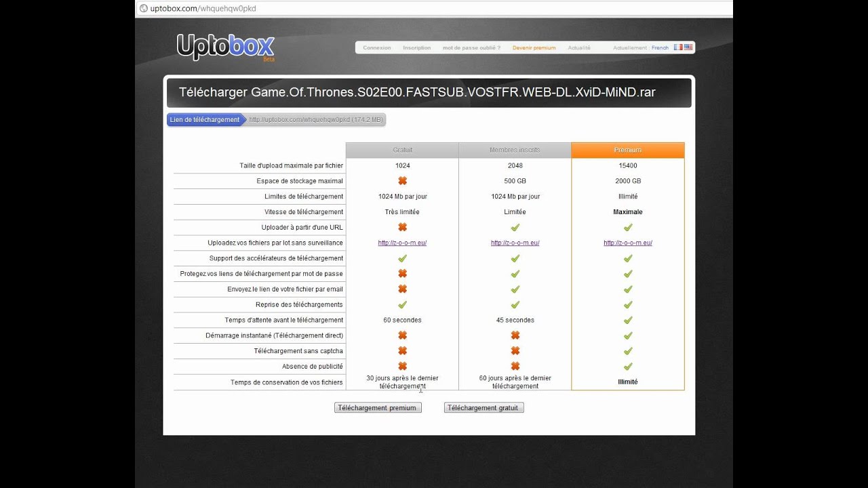
Task: Click the '2048' upload size cell
Action: pyautogui.click(x=515, y=165)
